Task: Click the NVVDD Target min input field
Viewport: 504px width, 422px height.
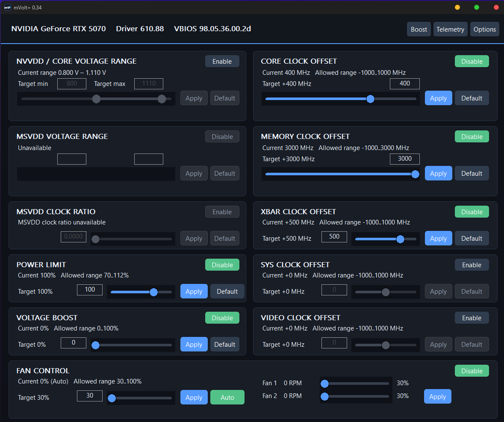Action: click(x=72, y=83)
